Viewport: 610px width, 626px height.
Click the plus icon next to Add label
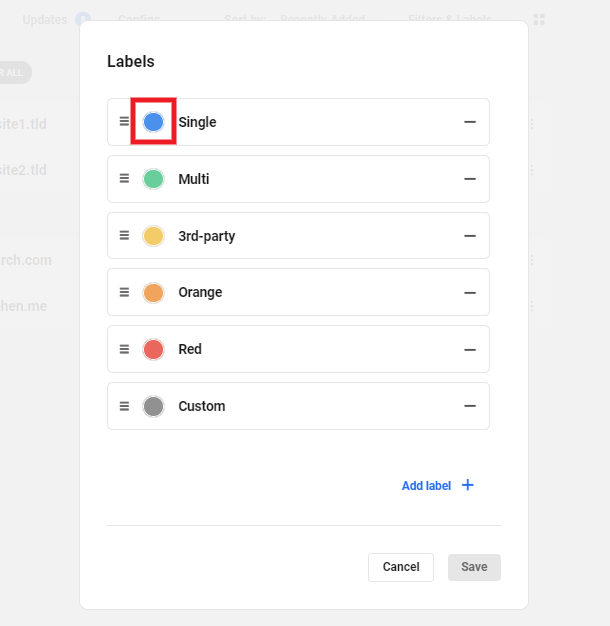pos(467,485)
